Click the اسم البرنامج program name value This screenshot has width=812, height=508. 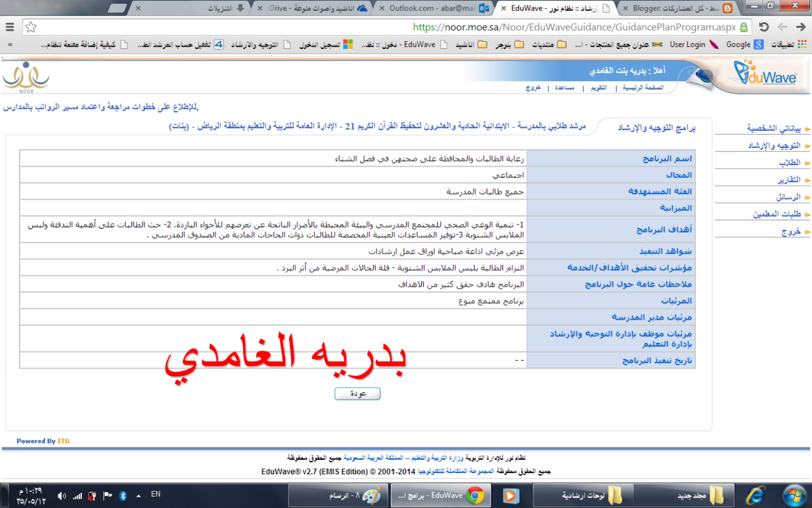(x=429, y=159)
